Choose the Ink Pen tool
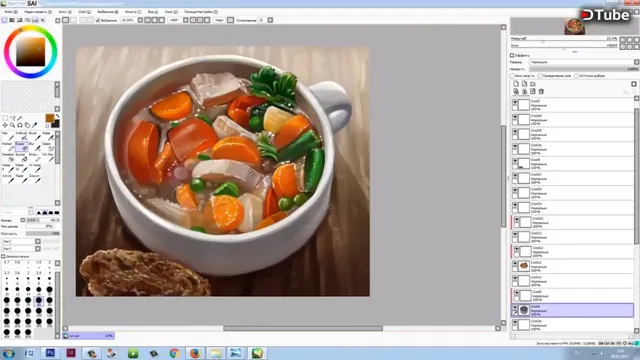Viewport: 640px width, 360px height. click(48, 157)
